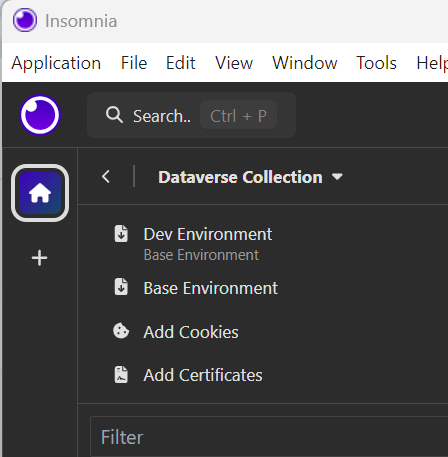Click the certificate icon beside Add Certificates
The height and width of the screenshot is (457, 448).
tap(121, 375)
